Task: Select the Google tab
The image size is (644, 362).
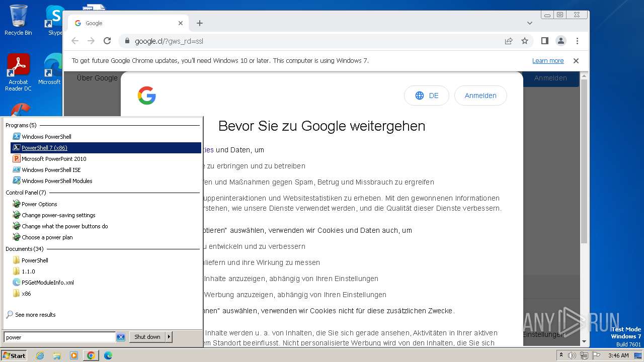Action: [128, 23]
